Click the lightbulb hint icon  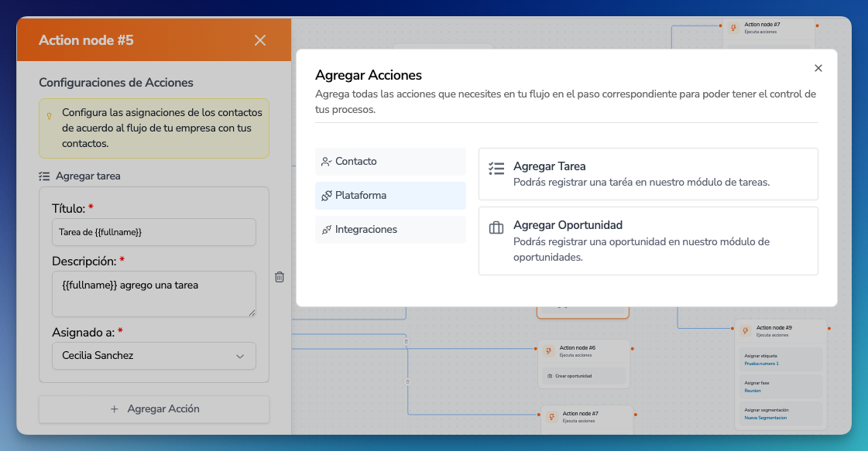50,116
